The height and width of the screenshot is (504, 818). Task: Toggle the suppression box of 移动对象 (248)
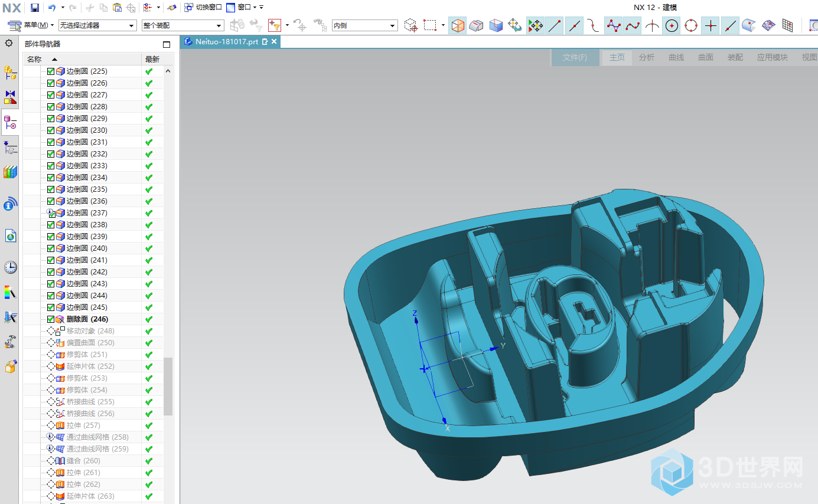51,331
